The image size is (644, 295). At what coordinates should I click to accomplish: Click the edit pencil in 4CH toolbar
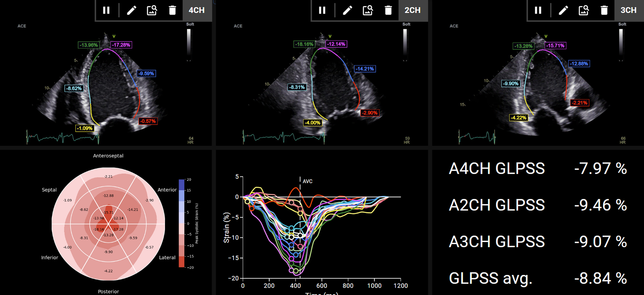click(x=132, y=10)
